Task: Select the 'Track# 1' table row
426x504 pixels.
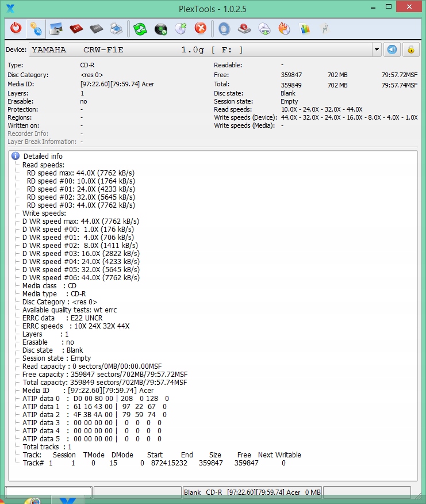Action: pyautogui.click(x=154, y=463)
